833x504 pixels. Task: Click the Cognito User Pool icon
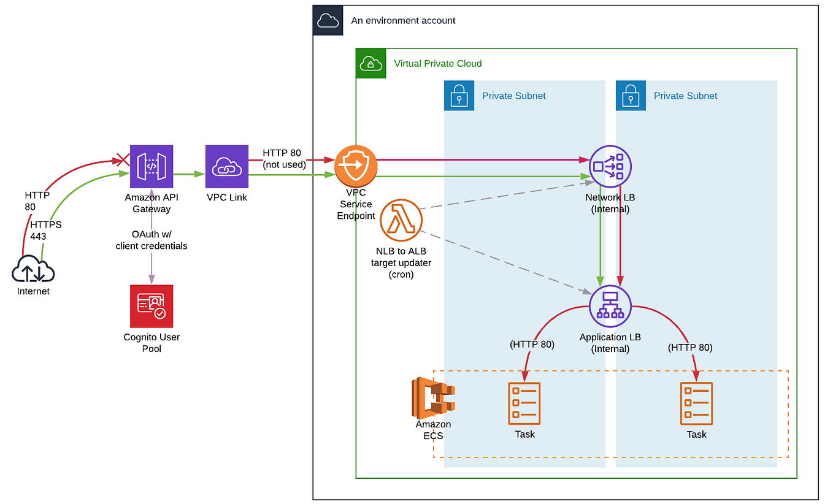click(151, 305)
